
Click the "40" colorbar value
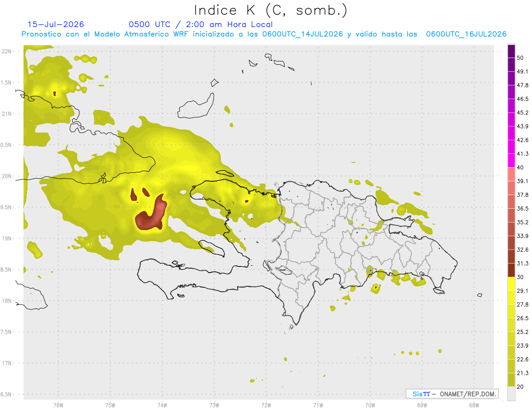coord(520,168)
